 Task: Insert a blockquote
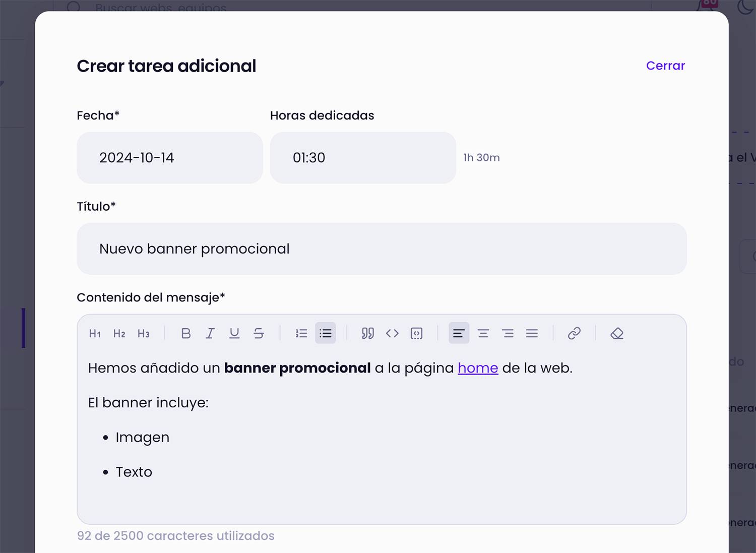(x=368, y=333)
